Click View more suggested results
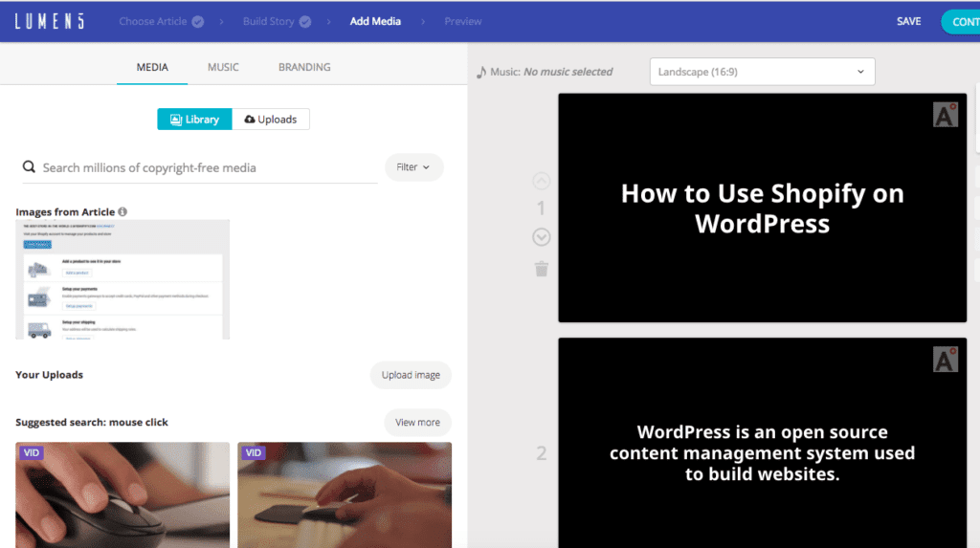 (417, 423)
